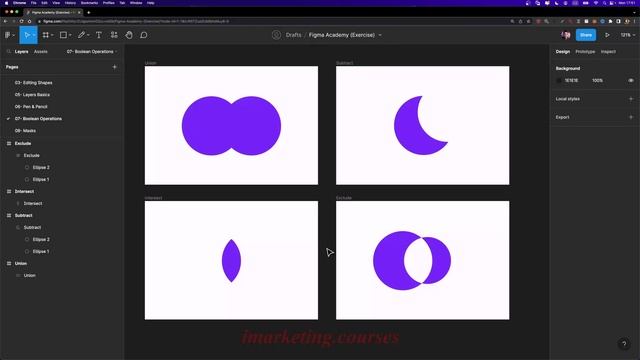Click ellipse icon of Ellipse 2 under Exclude
The height and width of the screenshot is (360, 640).
27,167
